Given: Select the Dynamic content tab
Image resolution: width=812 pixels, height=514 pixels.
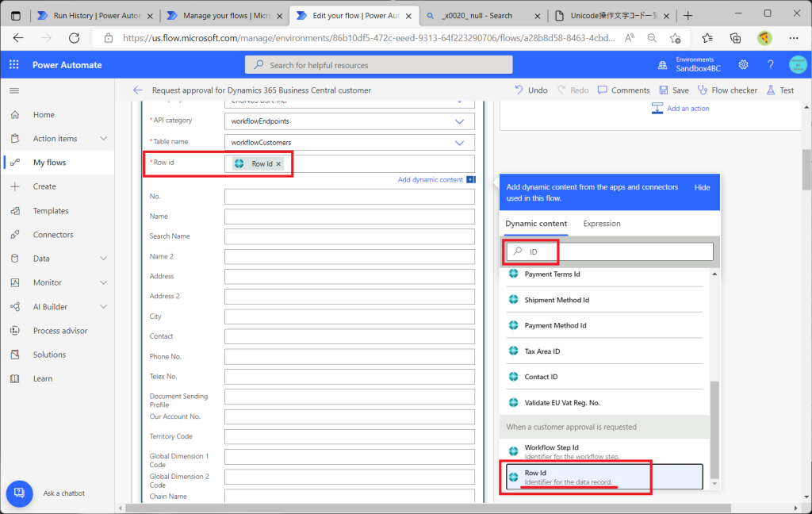Looking at the screenshot, I should [x=536, y=224].
